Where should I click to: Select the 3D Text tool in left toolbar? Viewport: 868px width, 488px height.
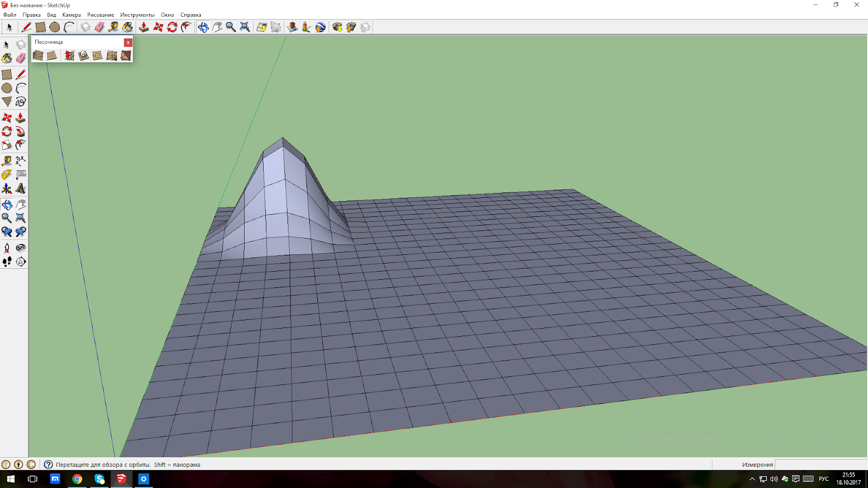(21, 188)
